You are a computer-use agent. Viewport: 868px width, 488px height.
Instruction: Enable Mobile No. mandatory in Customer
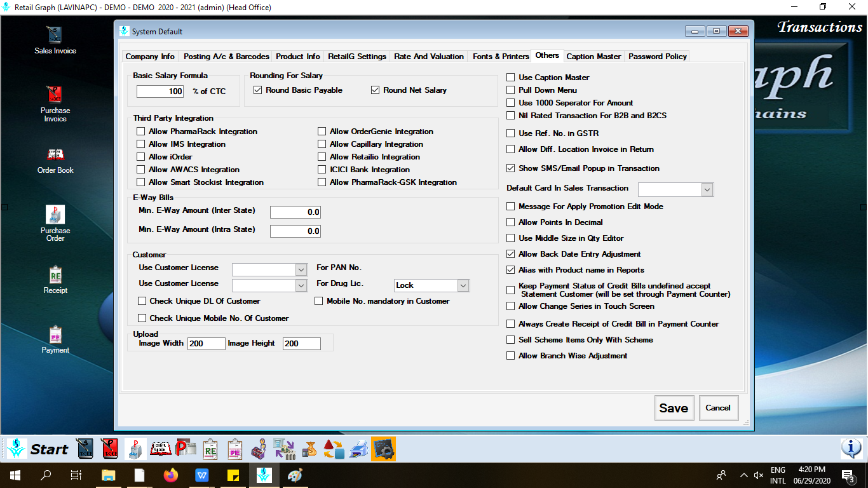(x=319, y=301)
